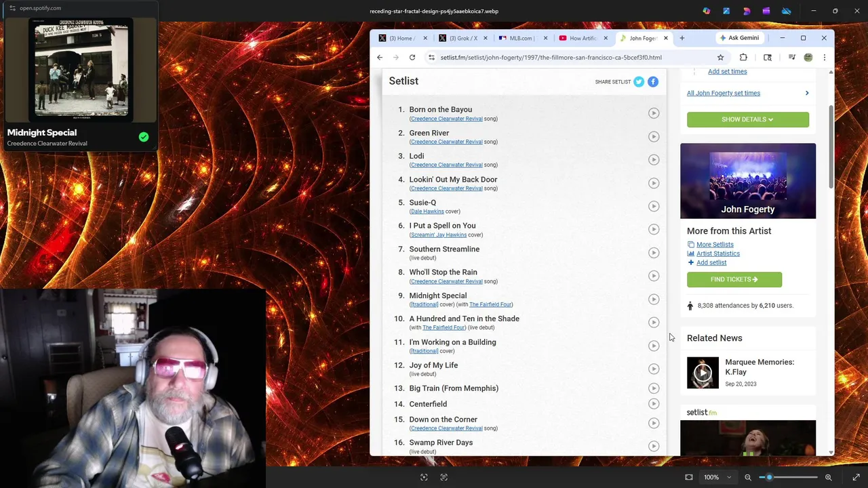Click the Spotify mini player album art
Viewport: 868px width, 488px height.
[x=81, y=69]
